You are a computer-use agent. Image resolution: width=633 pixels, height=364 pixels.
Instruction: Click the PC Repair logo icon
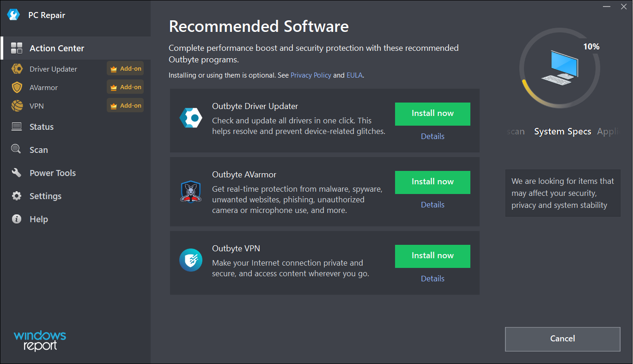point(13,15)
